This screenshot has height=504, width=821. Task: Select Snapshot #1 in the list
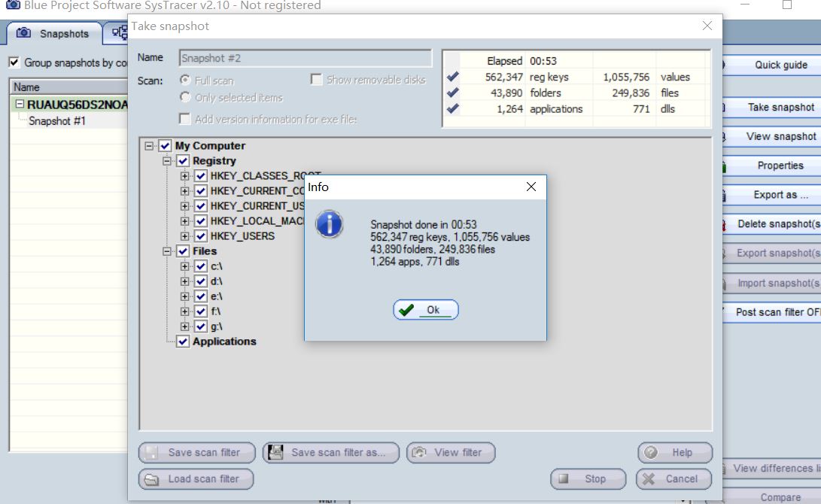56,121
